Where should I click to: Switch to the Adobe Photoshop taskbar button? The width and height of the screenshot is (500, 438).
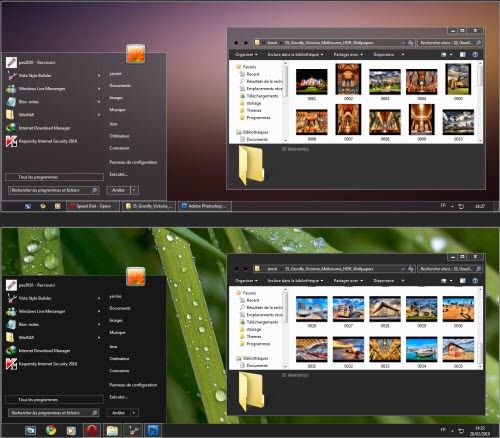pos(205,206)
